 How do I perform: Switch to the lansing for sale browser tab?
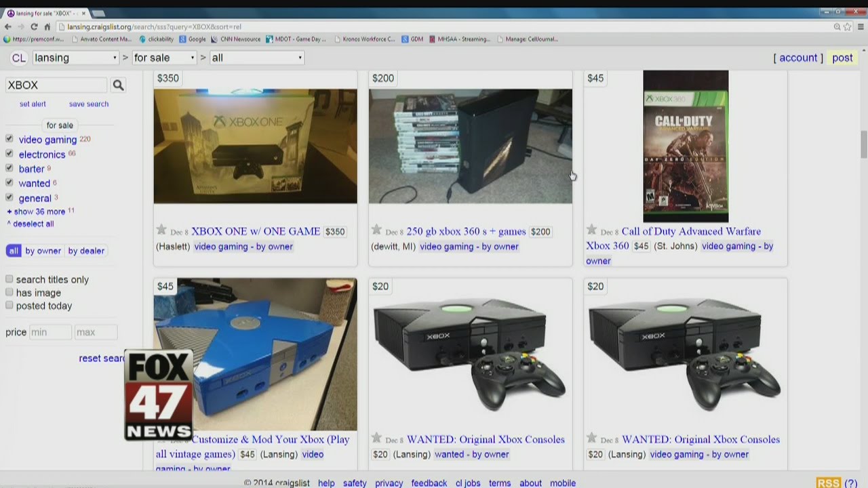click(44, 13)
